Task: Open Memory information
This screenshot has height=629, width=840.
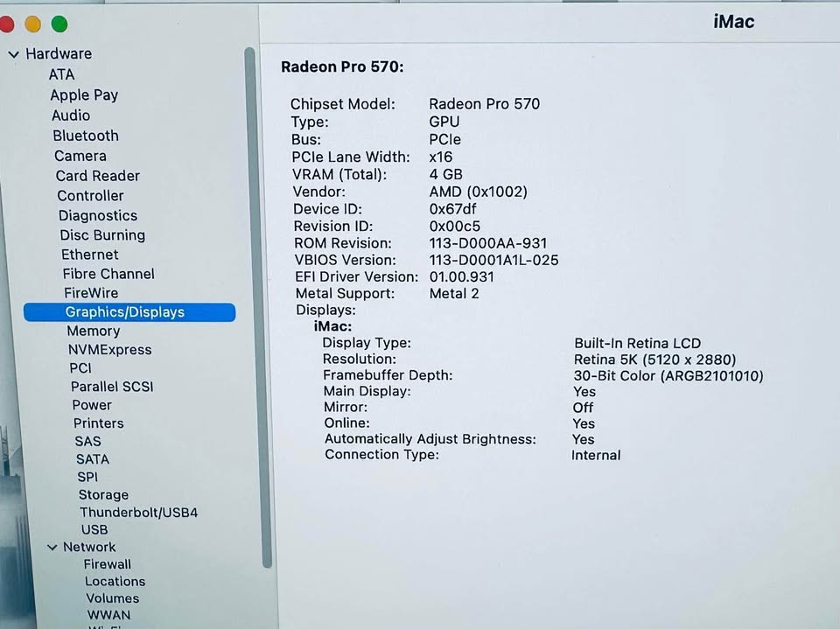Action: [94, 331]
